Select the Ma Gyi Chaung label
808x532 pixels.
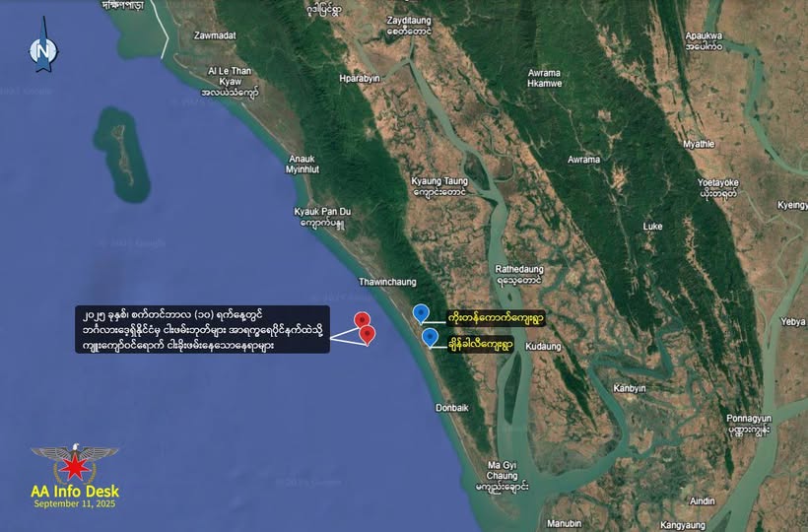(x=502, y=476)
